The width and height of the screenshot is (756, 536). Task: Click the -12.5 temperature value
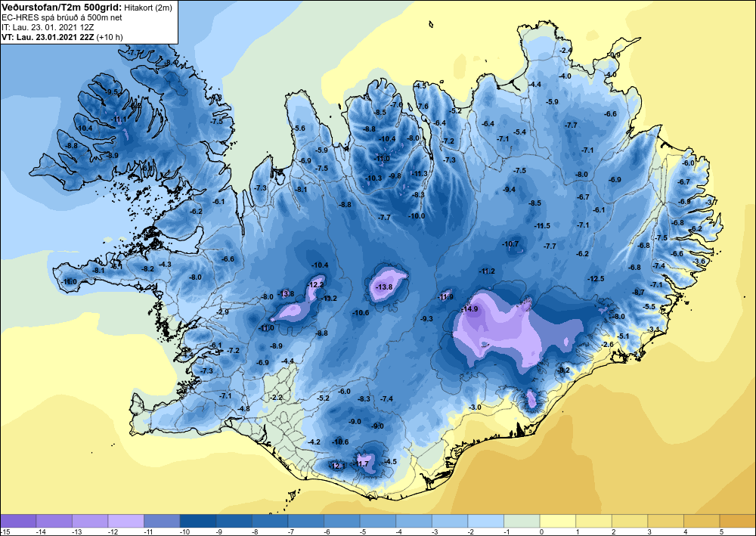pos(596,279)
